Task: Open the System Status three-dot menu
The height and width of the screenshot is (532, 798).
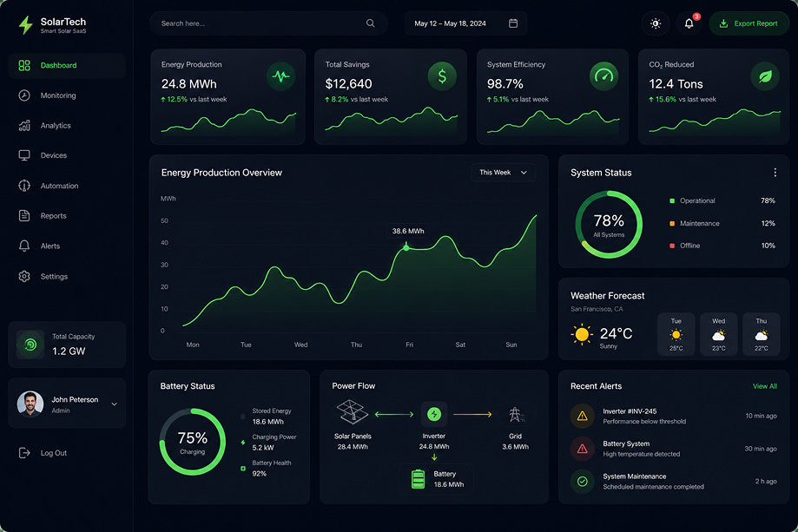Action: point(775,173)
